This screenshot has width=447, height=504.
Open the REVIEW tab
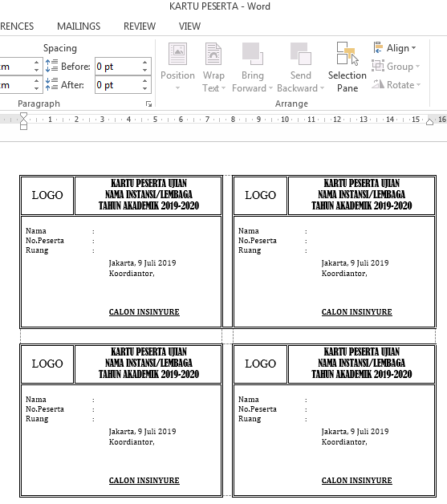pyautogui.click(x=140, y=26)
